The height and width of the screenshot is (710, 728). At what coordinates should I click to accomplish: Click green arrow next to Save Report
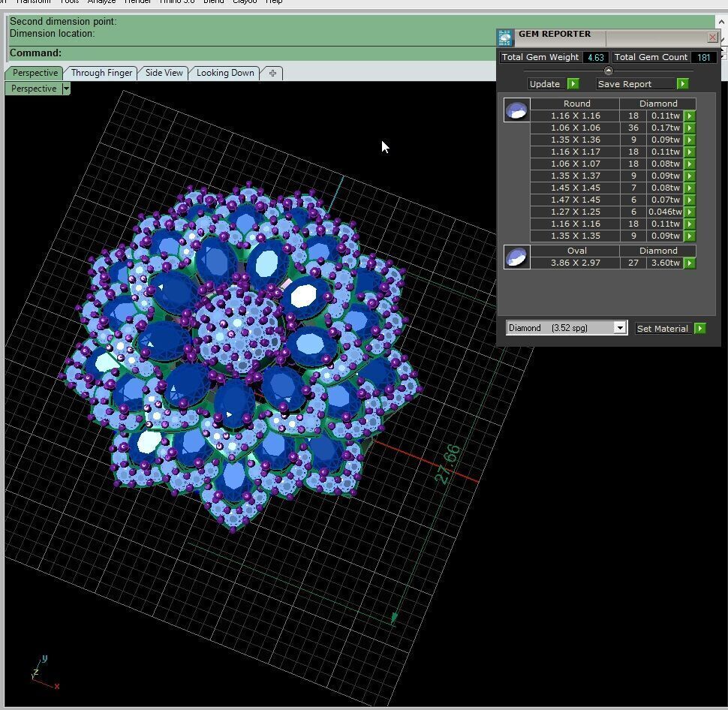click(682, 84)
